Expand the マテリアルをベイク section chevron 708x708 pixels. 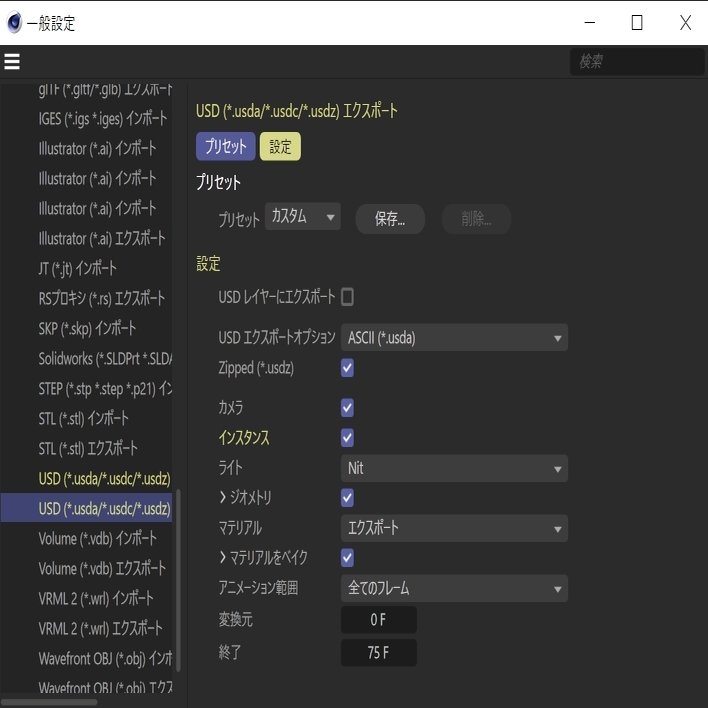(x=223, y=558)
